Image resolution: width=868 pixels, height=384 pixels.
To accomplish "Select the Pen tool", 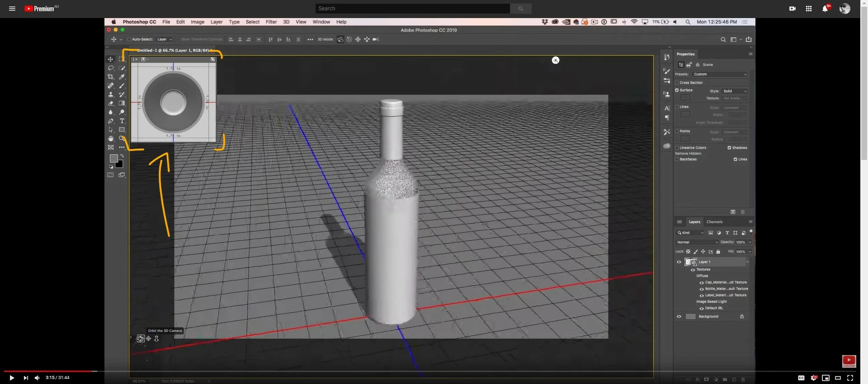I will point(110,121).
